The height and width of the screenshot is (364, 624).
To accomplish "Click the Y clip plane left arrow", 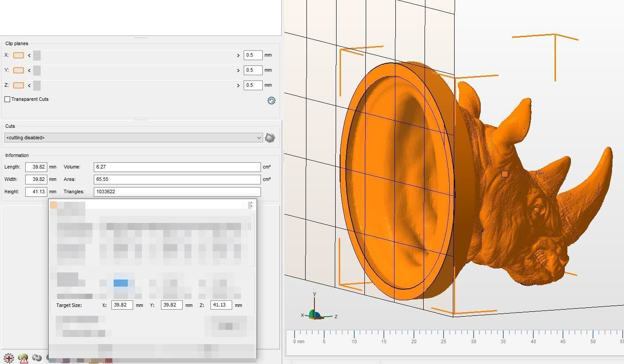I will tap(29, 70).
